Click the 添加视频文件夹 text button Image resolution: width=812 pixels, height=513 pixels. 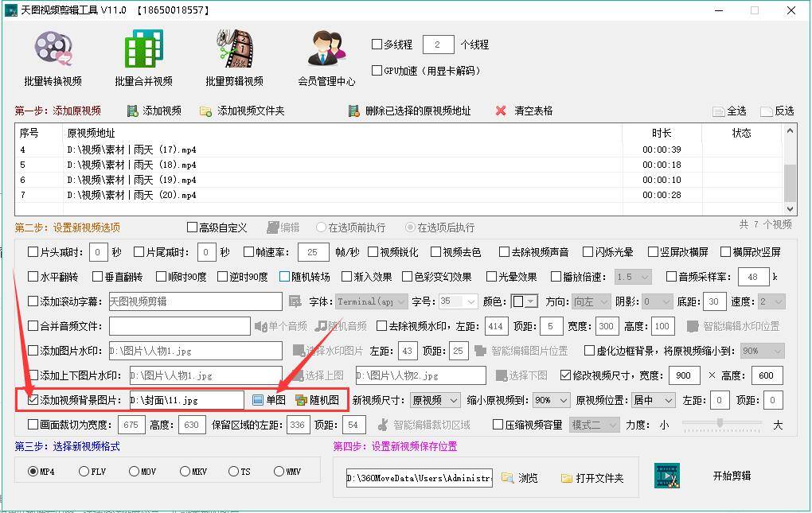[251, 111]
